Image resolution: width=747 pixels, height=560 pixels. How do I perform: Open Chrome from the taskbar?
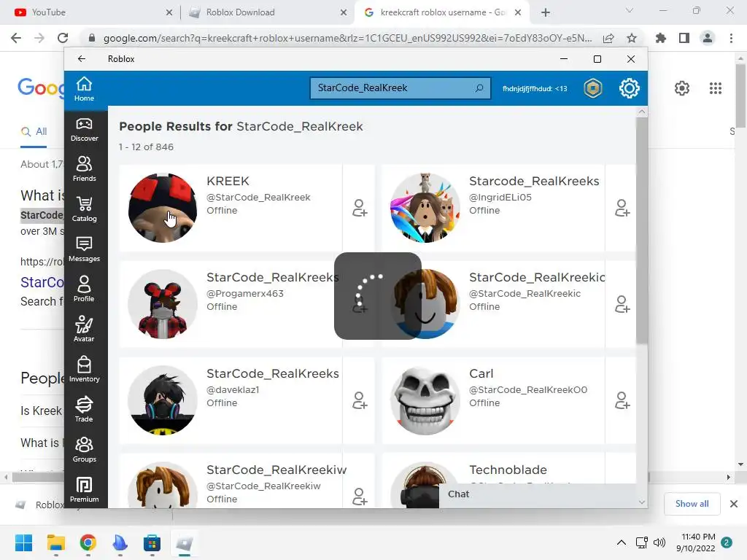coord(88,542)
